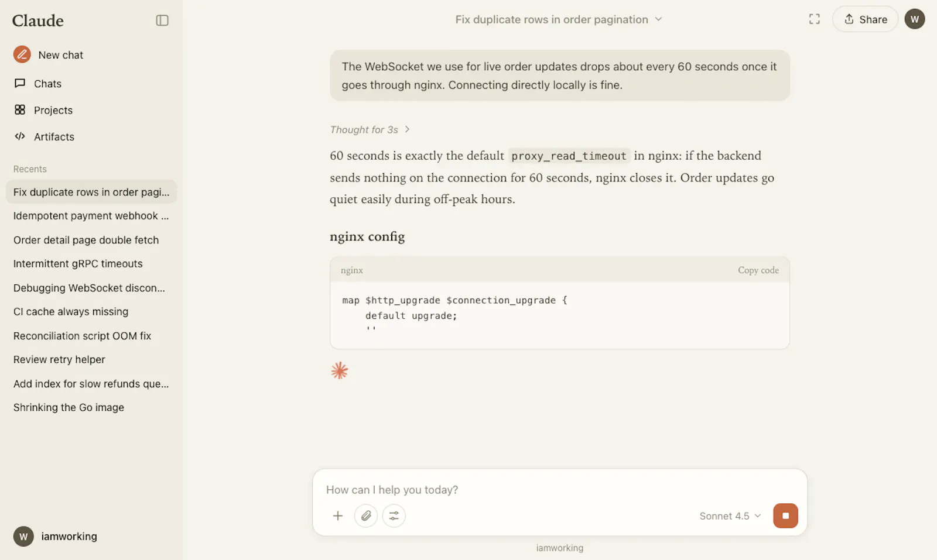Open 'Reconciliation script OOM fix' chat
The width and height of the screenshot is (937, 560).
[91, 336]
